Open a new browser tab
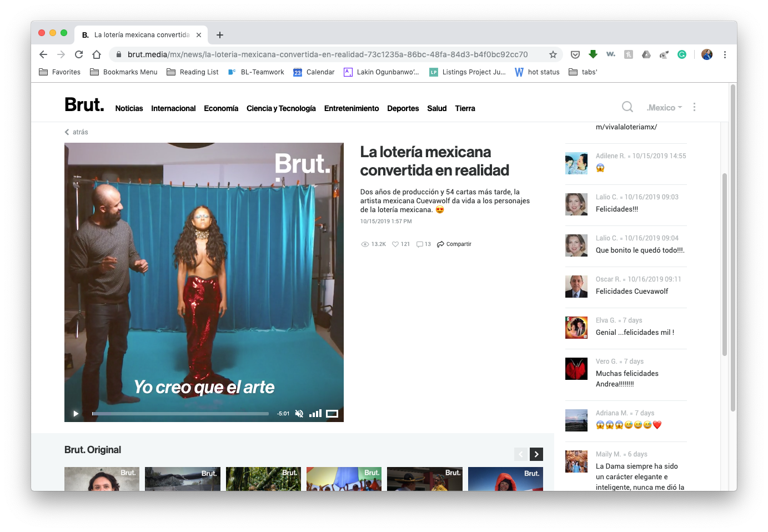768x532 pixels. pyautogui.click(x=220, y=35)
